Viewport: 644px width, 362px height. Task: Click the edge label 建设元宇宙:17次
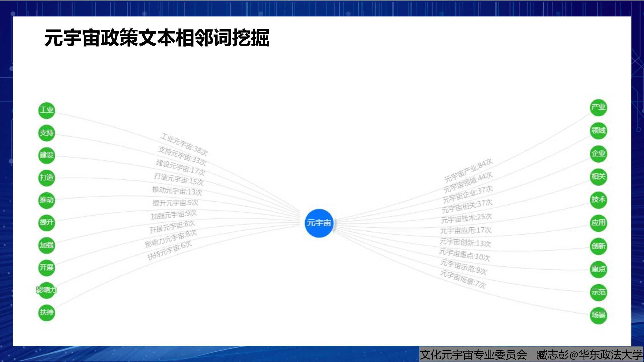tap(180, 168)
